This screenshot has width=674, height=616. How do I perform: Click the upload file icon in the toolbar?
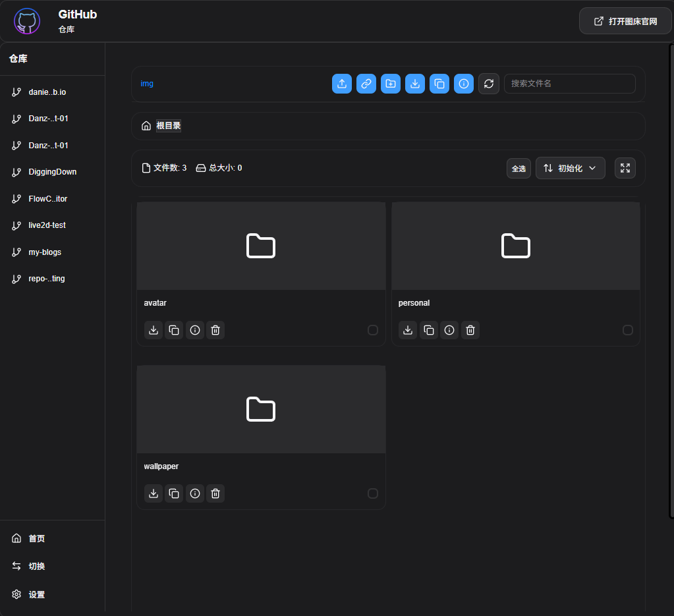(341, 84)
